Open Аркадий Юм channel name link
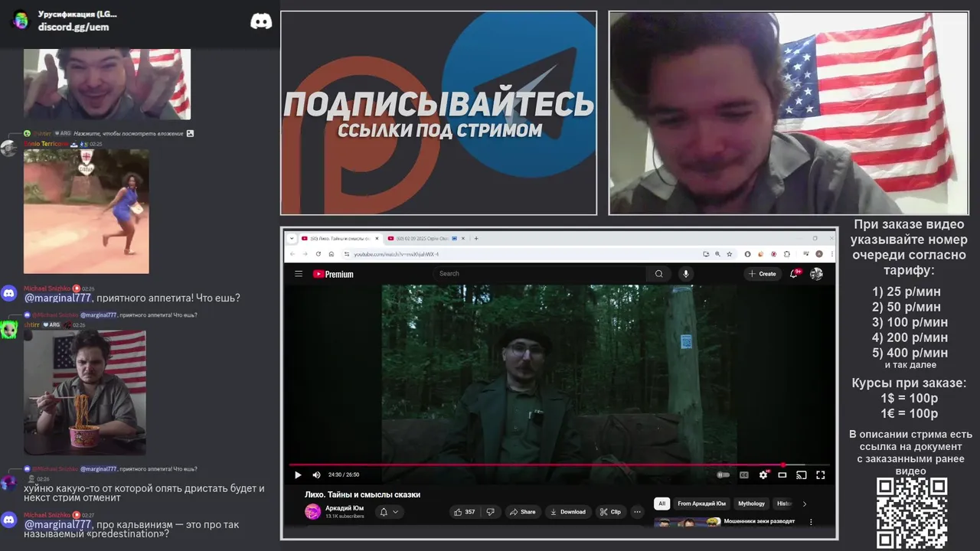 (x=345, y=508)
